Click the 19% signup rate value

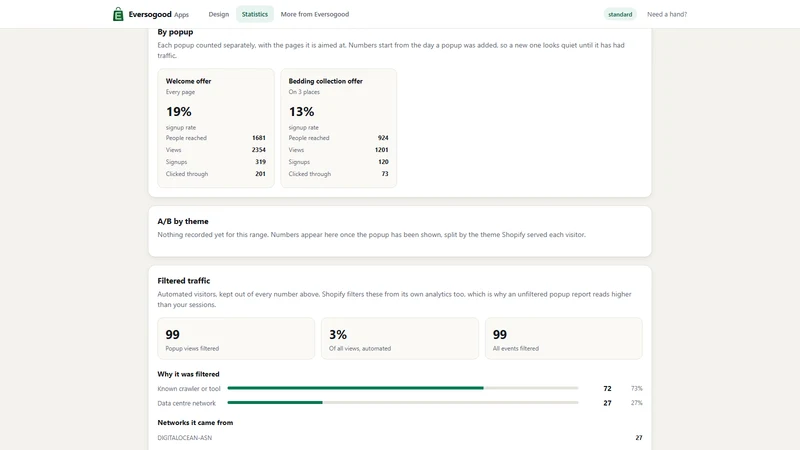coord(179,112)
